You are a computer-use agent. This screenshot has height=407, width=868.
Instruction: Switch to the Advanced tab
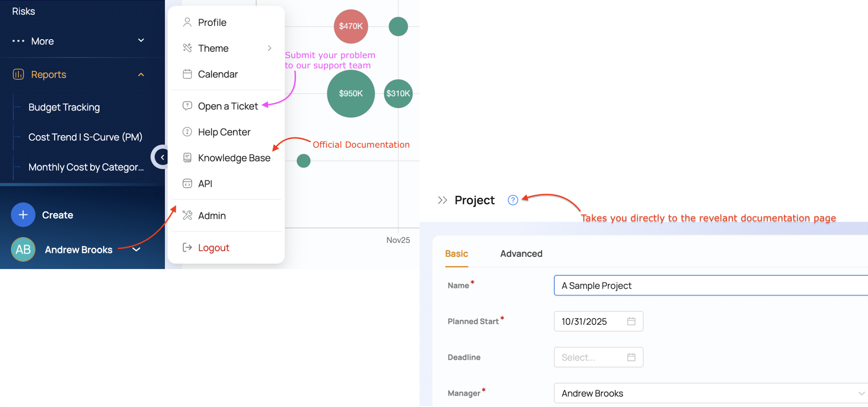coord(521,254)
